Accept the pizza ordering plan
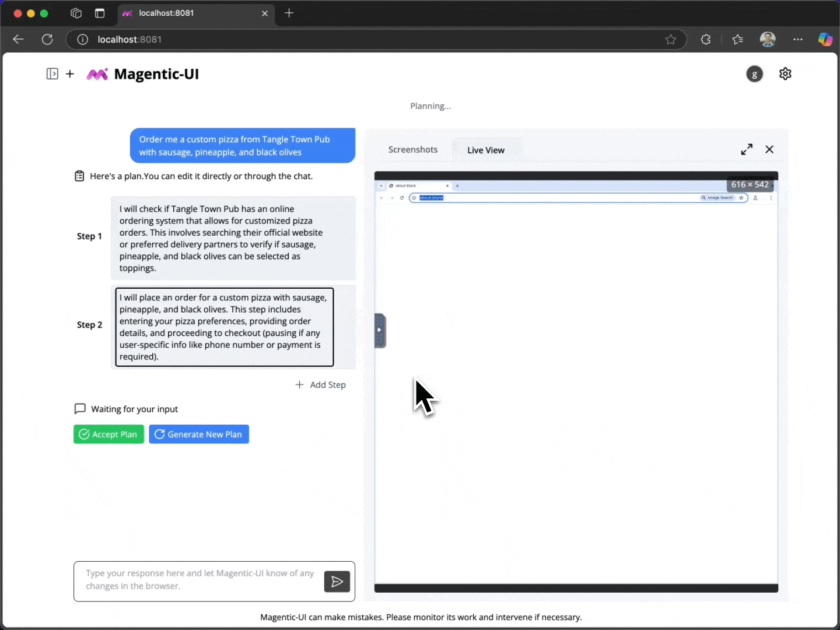This screenshot has width=840, height=630. 108,434
